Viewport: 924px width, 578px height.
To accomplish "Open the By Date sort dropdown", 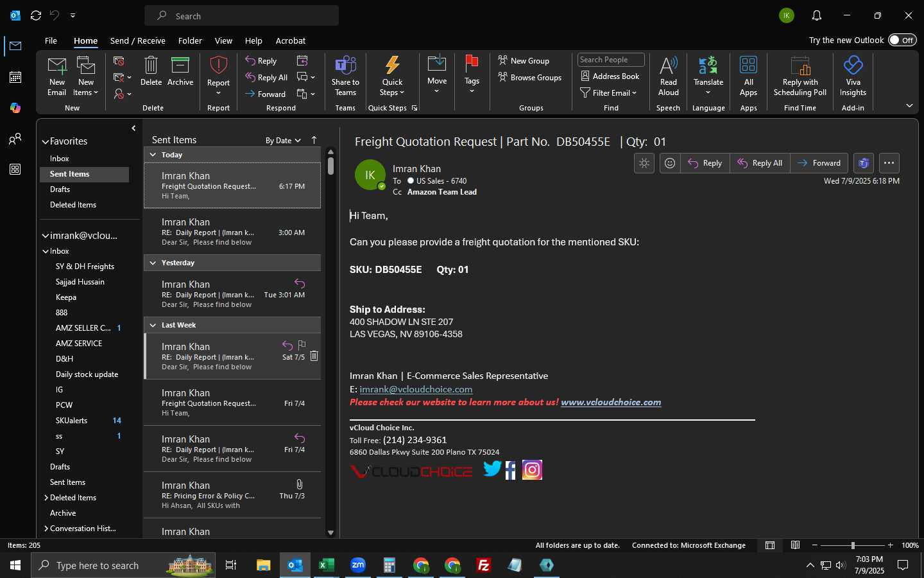I will (x=283, y=141).
